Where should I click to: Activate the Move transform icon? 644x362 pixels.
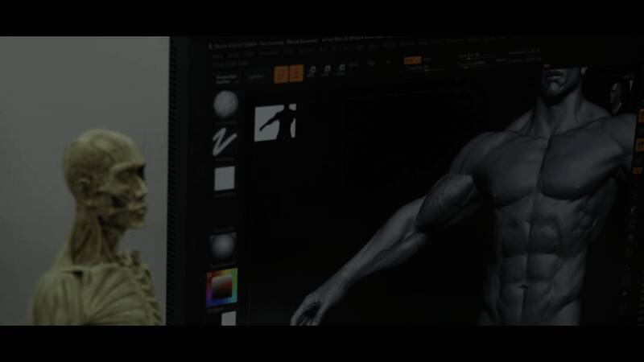point(312,72)
